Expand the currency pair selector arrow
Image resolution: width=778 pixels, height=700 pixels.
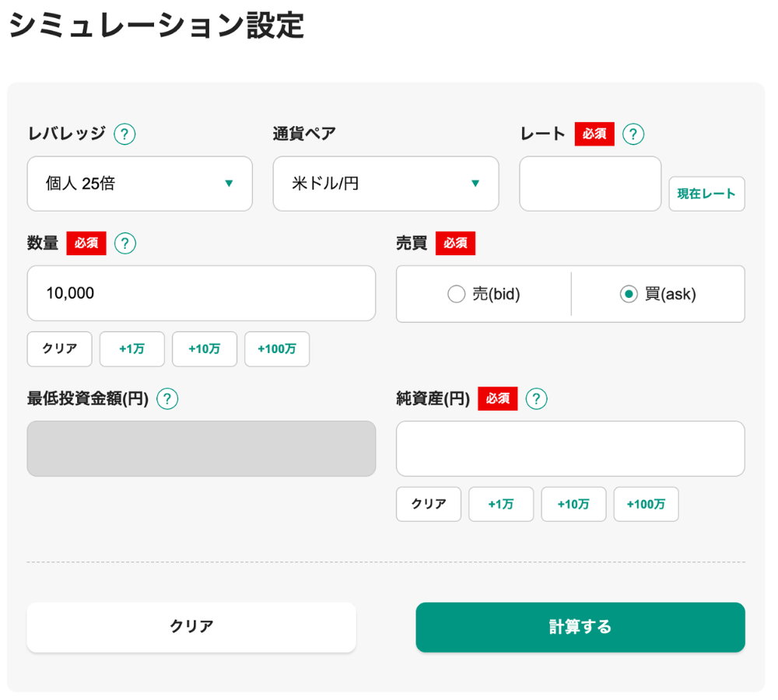475,184
